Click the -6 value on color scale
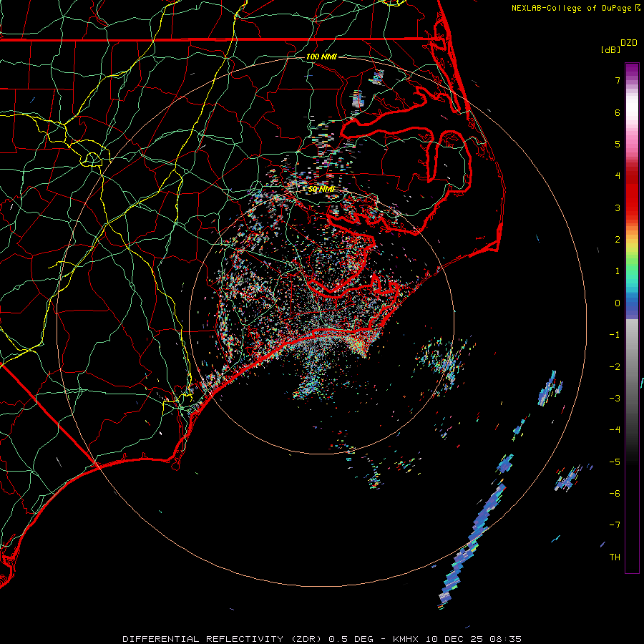This screenshot has width=644, height=644. (x=615, y=493)
